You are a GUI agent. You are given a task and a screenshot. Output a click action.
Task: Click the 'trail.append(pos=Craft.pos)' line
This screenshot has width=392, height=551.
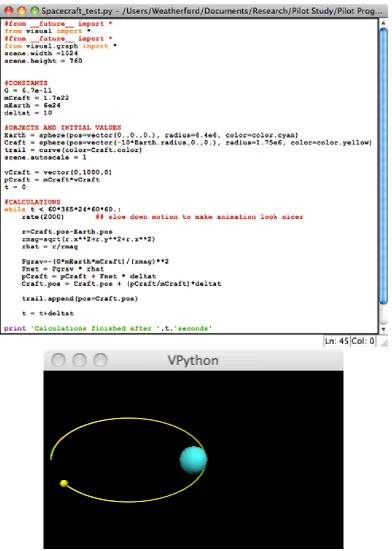[80, 299]
